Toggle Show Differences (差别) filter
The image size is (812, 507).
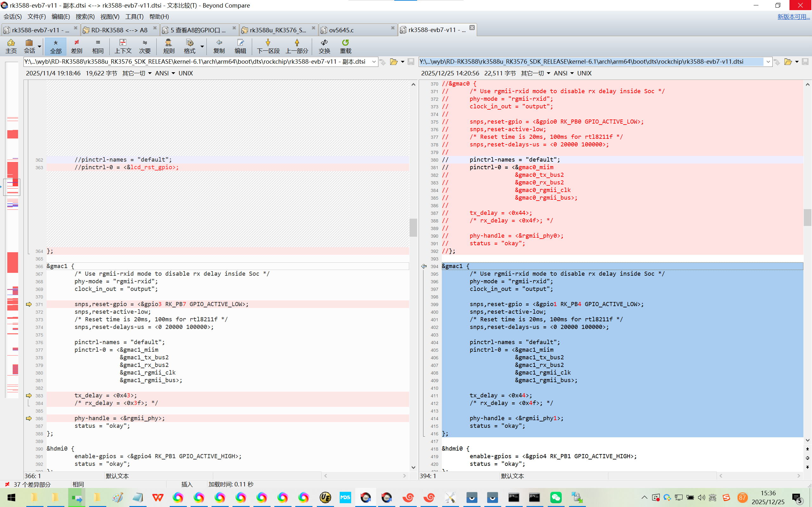(x=76, y=46)
